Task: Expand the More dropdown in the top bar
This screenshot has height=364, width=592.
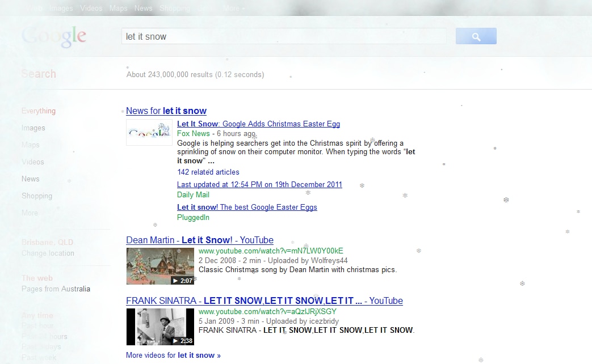Action: coord(233,9)
